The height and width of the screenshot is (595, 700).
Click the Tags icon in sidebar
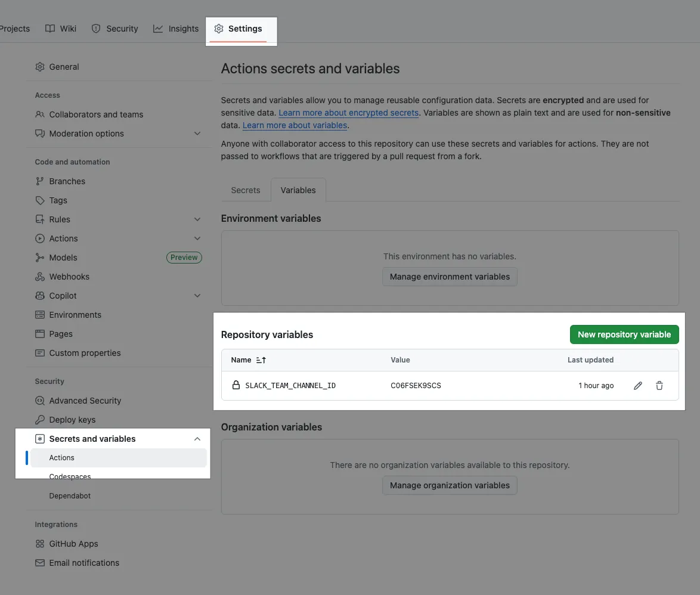point(40,200)
